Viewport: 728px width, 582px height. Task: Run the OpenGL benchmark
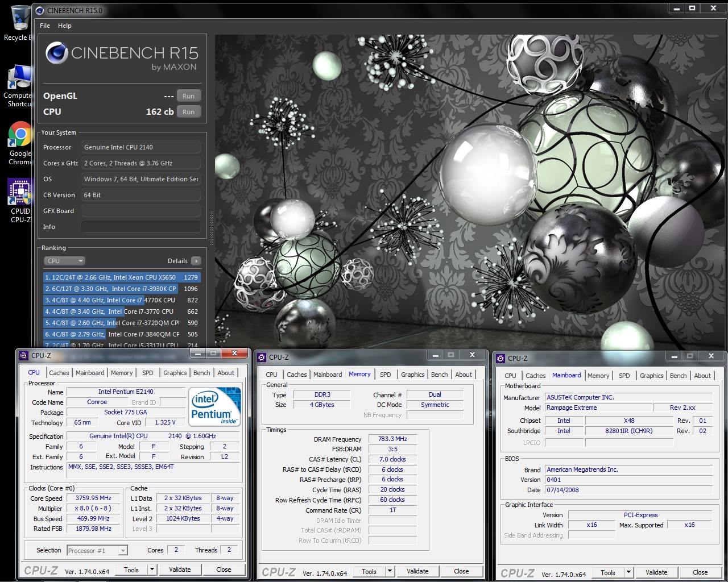pos(189,96)
